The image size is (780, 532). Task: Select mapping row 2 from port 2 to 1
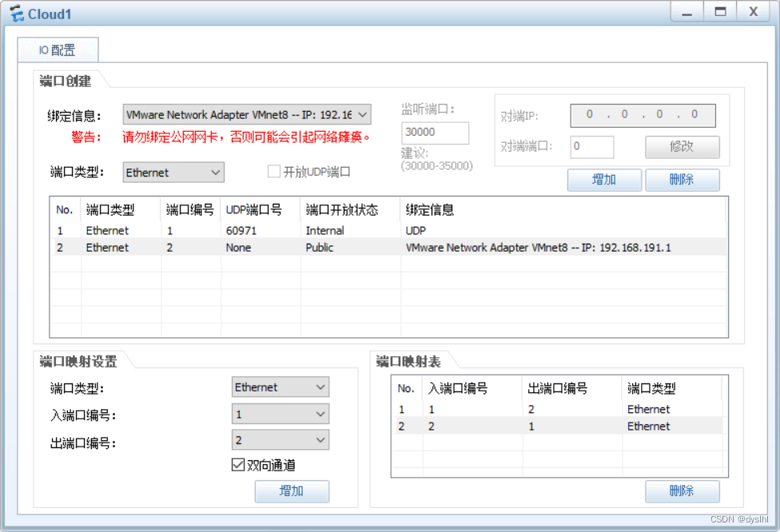pyautogui.click(x=558, y=426)
